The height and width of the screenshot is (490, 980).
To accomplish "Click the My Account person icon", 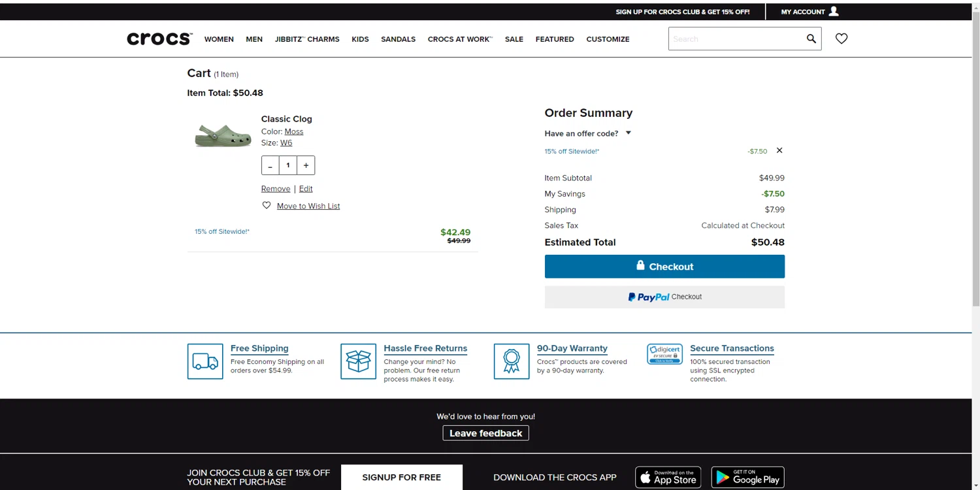I will coord(834,11).
